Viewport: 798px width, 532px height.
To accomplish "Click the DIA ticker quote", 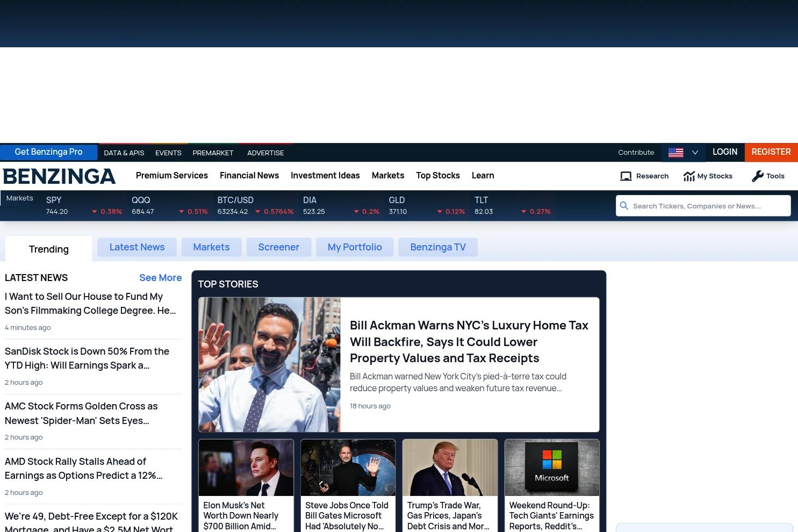I will 341,205.
